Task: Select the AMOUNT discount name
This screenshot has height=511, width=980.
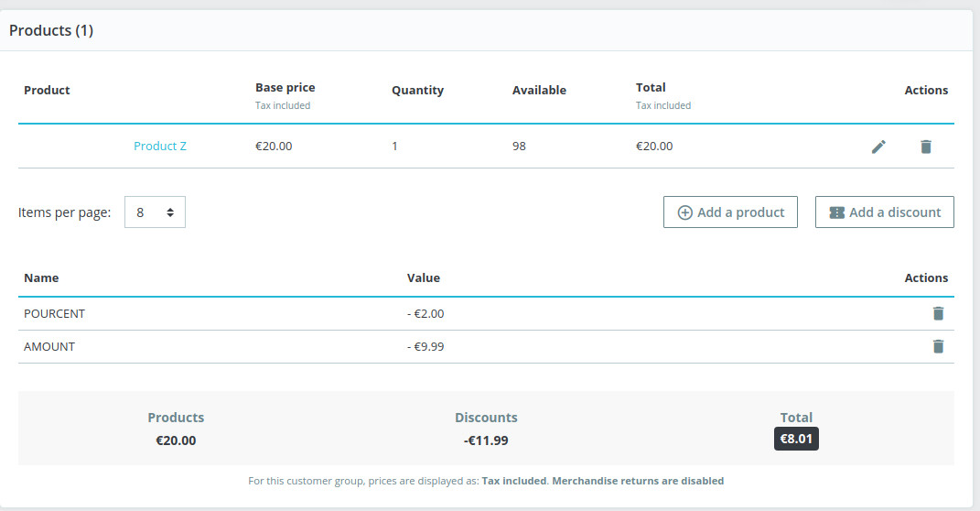Action: [49, 346]
